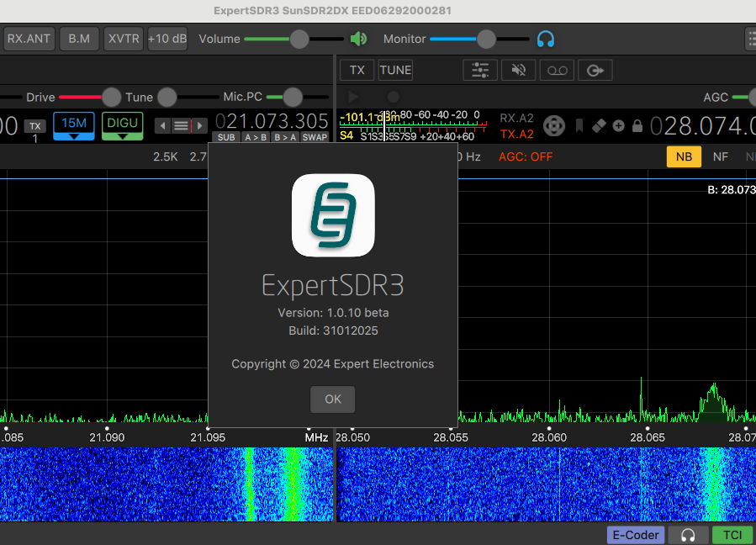756x545 pixels.
Task: Toggle the frequency lock padlock icon
Action: [637, 126]
